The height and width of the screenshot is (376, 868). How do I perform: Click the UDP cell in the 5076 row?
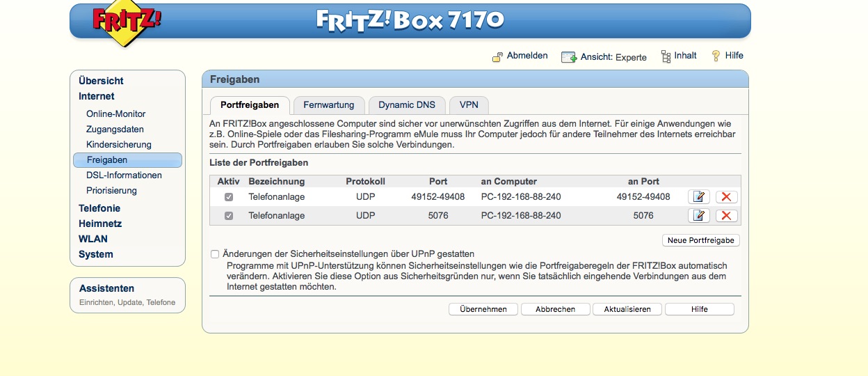(365, 216)
